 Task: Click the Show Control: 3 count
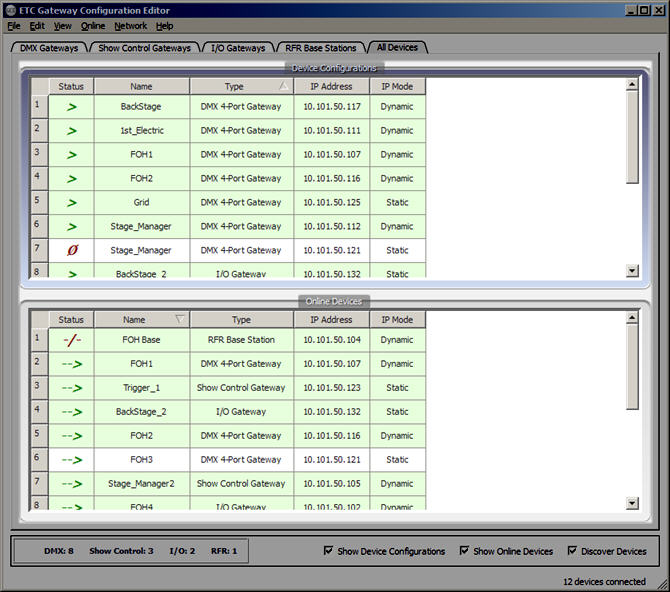coord(121,551)
